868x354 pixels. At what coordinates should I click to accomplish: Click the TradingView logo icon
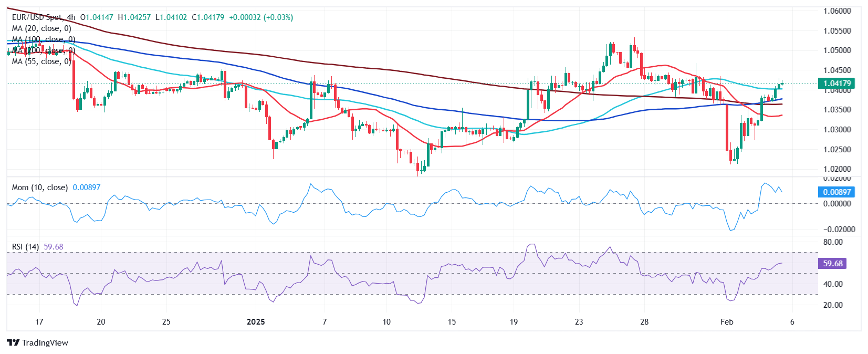(13, 342)
